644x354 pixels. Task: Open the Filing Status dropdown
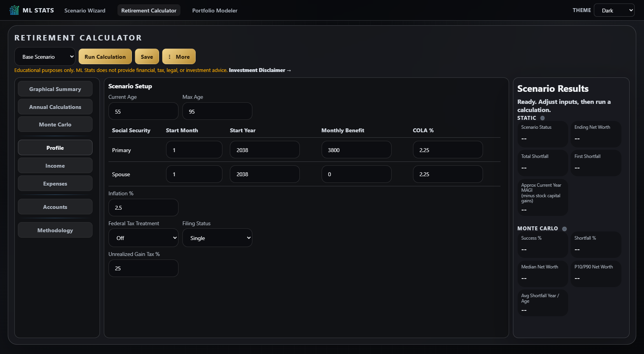point(217,238)
